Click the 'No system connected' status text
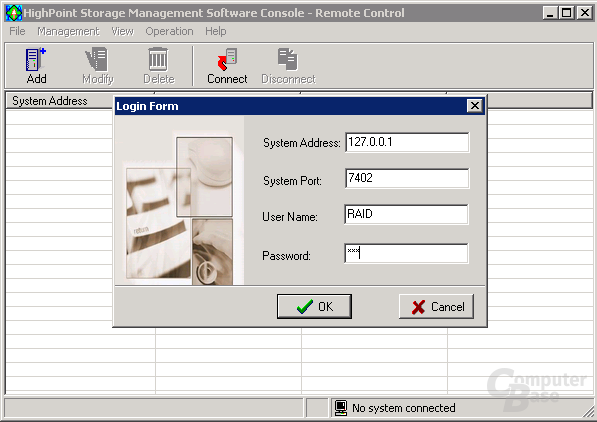Viewport: 597px width, 422px height. click(x=404, y=408)
